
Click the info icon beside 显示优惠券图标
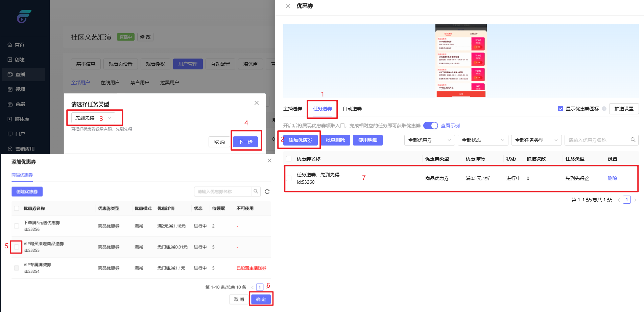604,109
